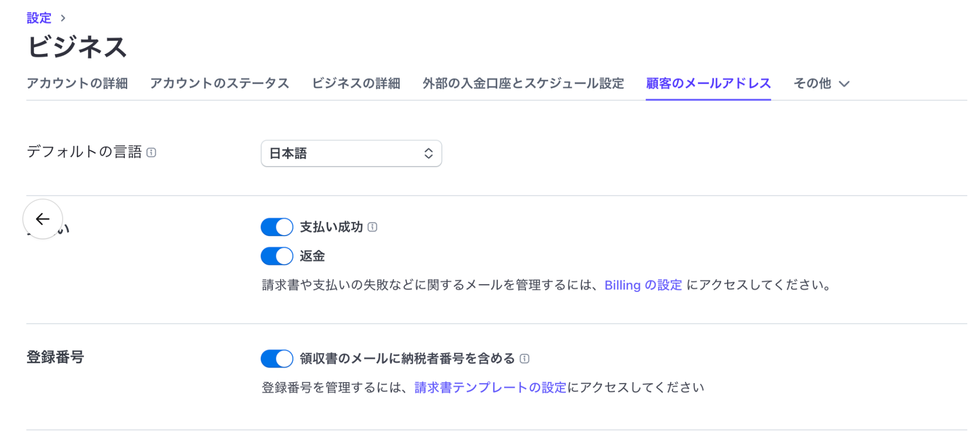Select the 顧客のメールアドレス tab
Image resolution: width=980 pixels, height=438 pixels.
pos(708,84)
